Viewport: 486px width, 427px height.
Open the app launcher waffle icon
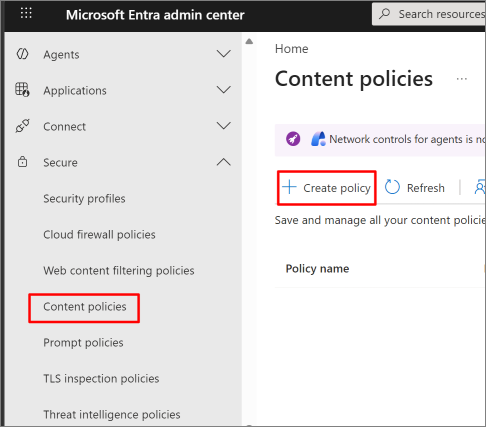pos(26,13)
